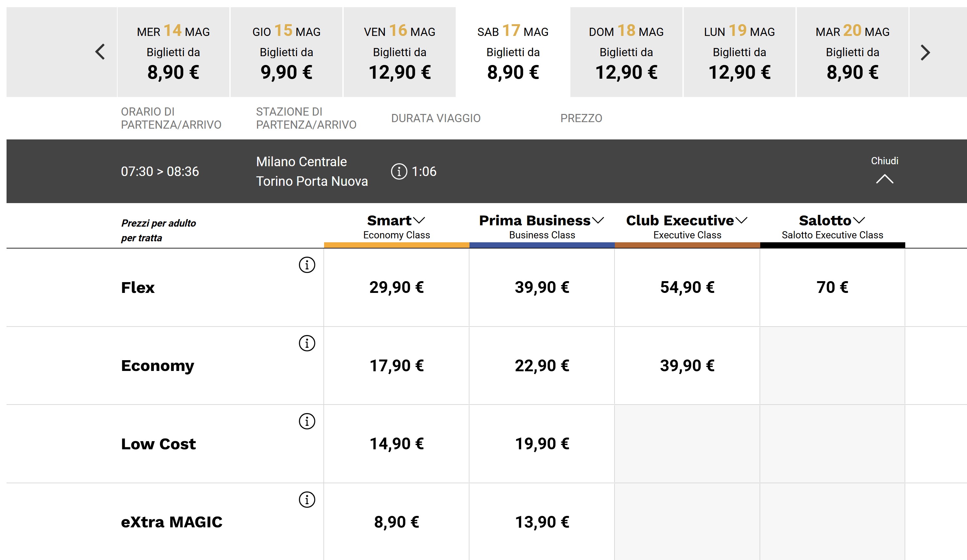
Task: Select Flex Salotto fare at 70 €
Action: click(832, 287)
